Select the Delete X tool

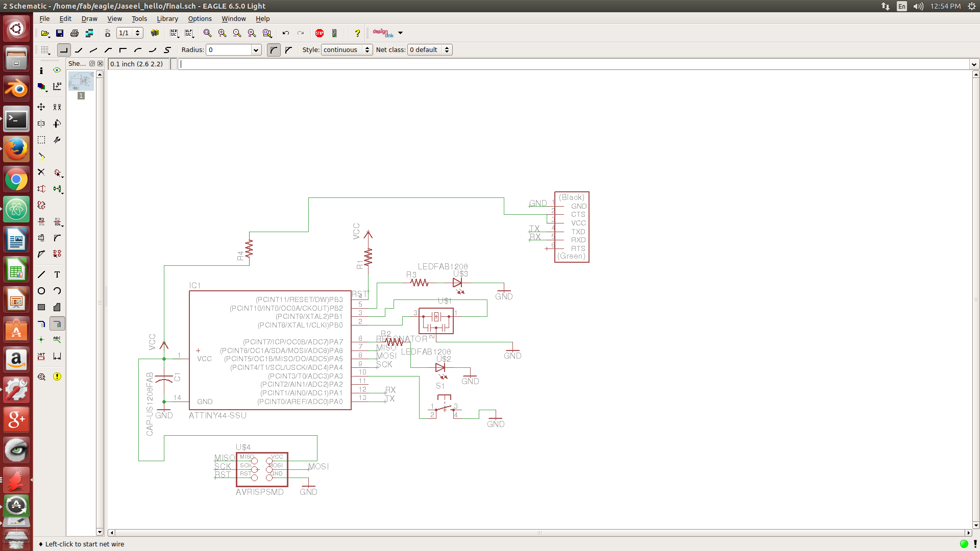[x=41, y=172]
